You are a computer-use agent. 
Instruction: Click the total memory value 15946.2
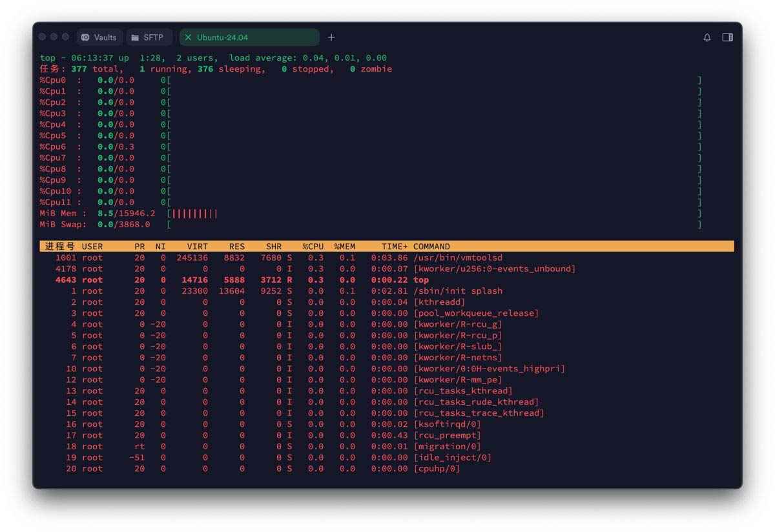click(137, 213)
